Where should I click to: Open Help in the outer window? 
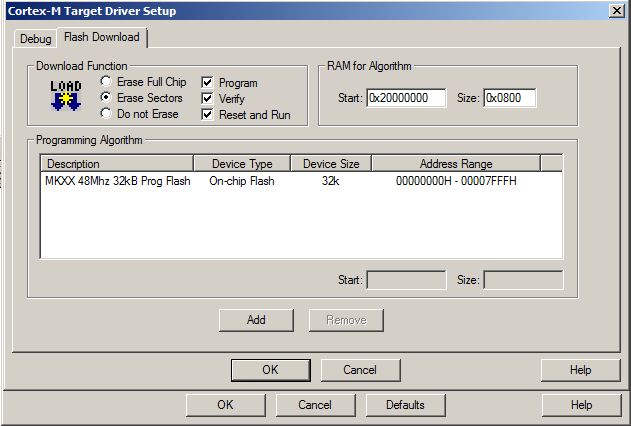(581, 405)
